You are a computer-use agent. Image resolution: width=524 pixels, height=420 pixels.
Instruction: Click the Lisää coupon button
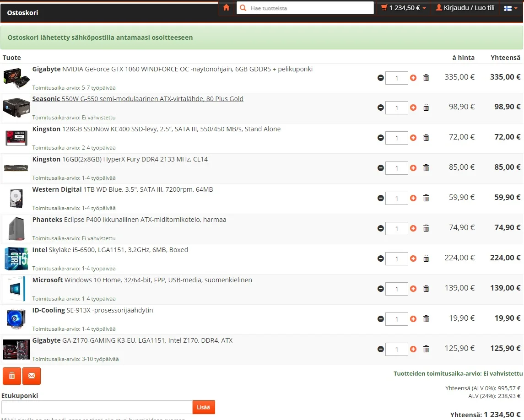click(x=204, y=407)
